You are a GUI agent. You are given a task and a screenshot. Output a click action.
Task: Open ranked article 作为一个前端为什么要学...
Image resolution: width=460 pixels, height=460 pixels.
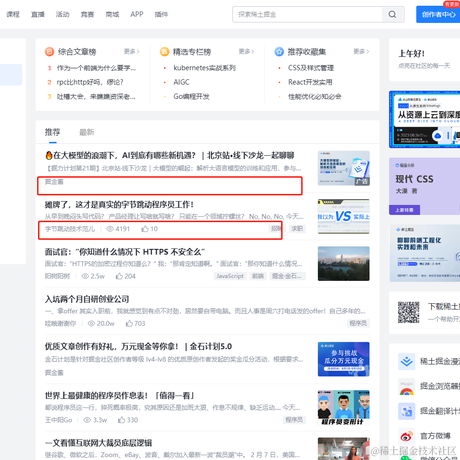[96, 68]
